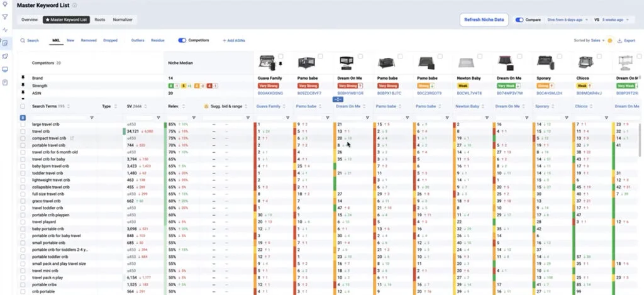Tick the Newton Baby product checkbox
Image resolution: width=644 pixels, height=295 pixels.
480,56
